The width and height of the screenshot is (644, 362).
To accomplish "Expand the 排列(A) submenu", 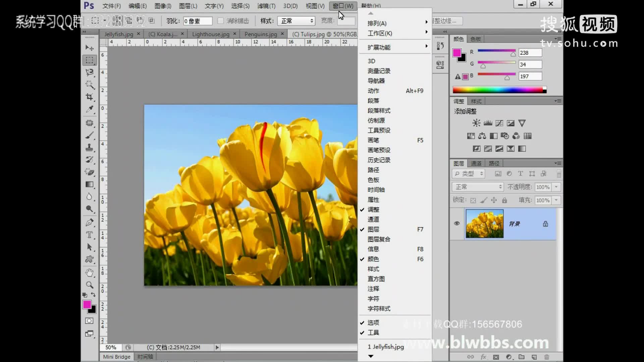I will [x=395, y=23].
